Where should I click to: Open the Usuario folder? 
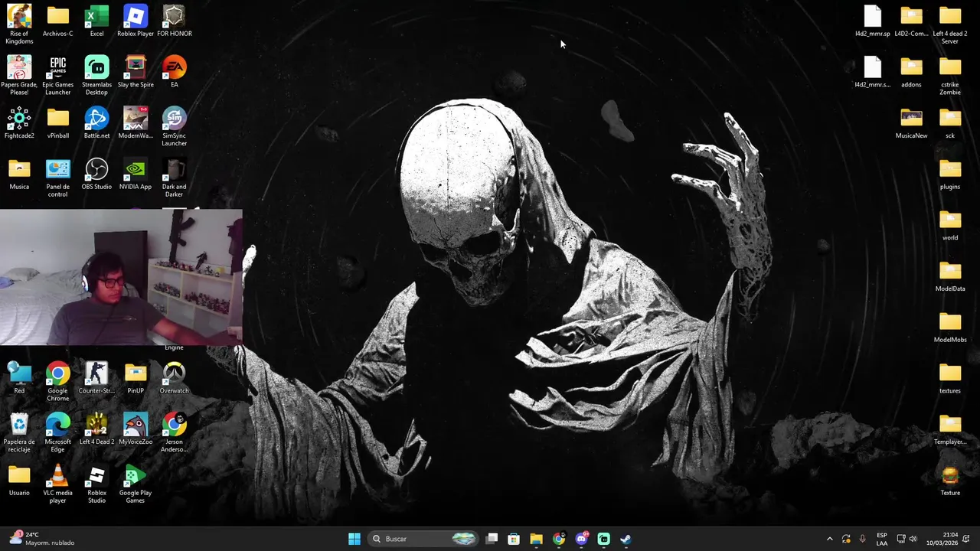pos(19,480)
